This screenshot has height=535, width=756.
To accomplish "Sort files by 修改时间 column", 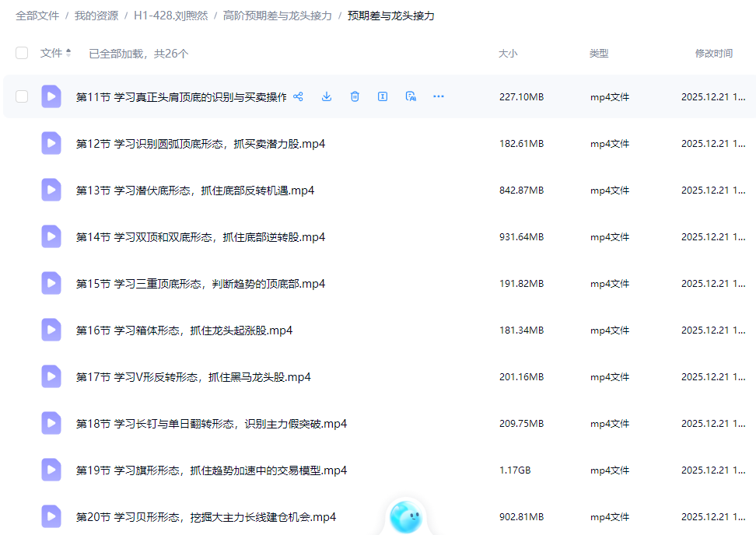I will coord(713,53).
